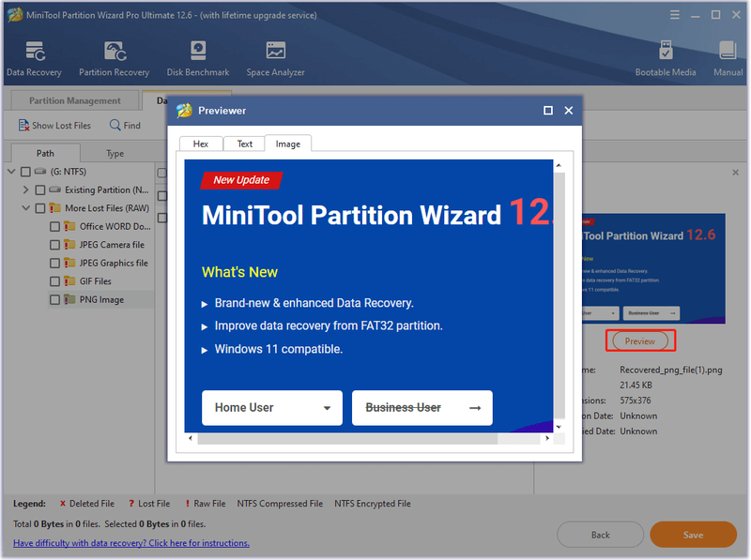The height and width of the screenshot is (560, 751).
Task: Collapse the (G: NTFS) drive node
Action: pyautogui.click(x=11, y=172)
